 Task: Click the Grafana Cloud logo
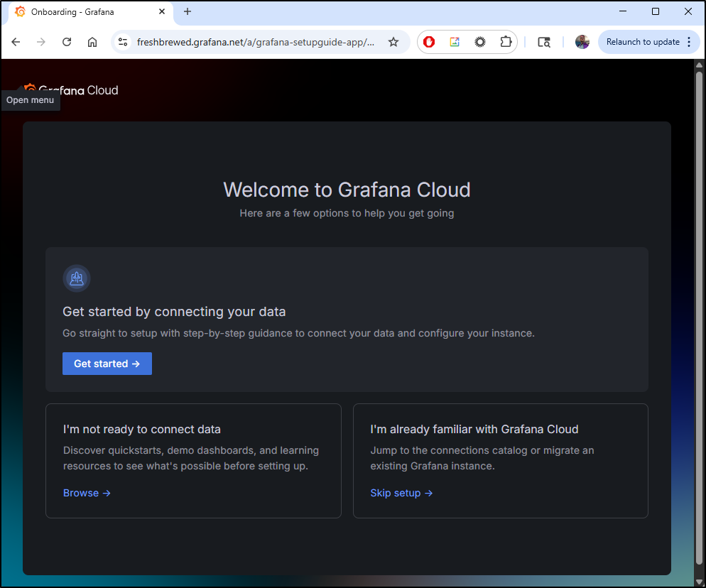coord(72,89)
